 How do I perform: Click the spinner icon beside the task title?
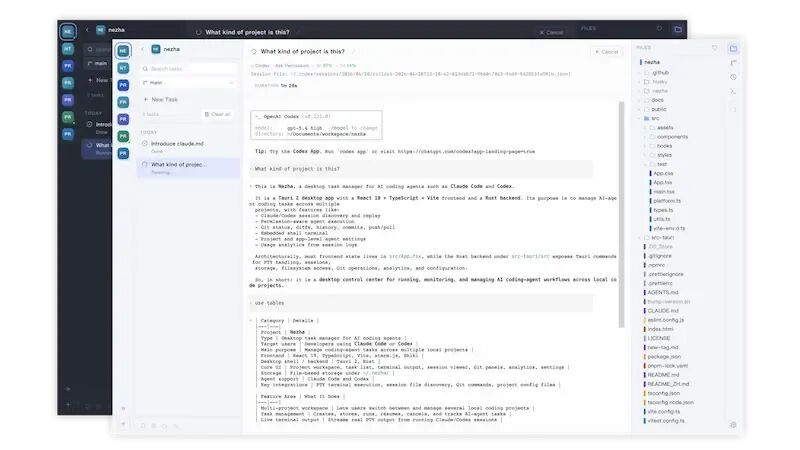254,52
